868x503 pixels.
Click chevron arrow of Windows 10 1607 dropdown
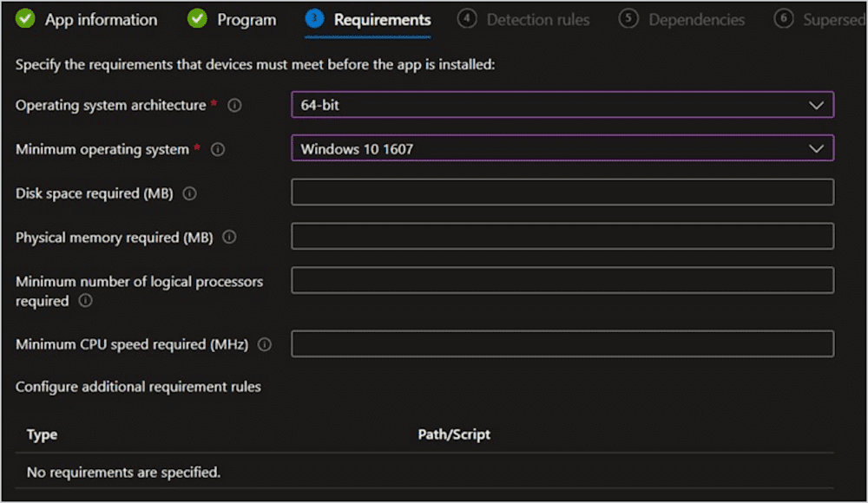(x=816, y=149)
